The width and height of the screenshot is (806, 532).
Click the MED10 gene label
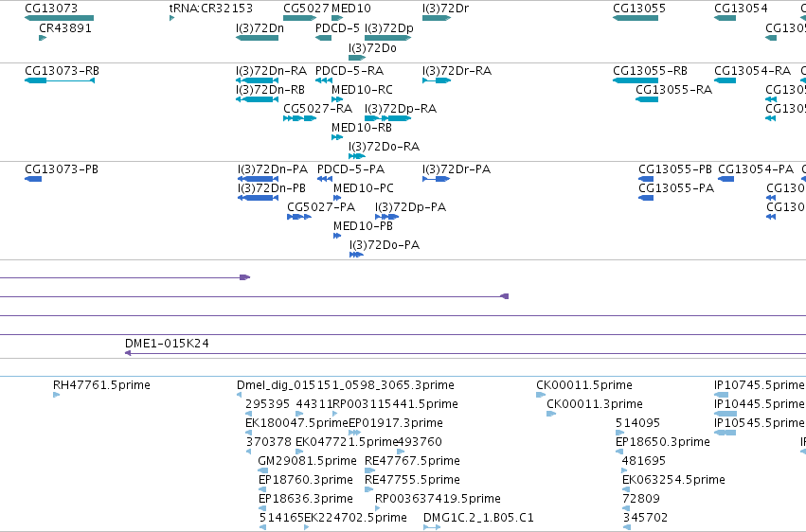pyautogui.click(x=351, y=9)
